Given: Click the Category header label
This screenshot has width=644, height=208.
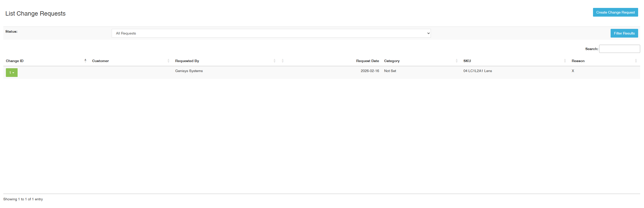Looking at the screenshot, I should [392, 61].
